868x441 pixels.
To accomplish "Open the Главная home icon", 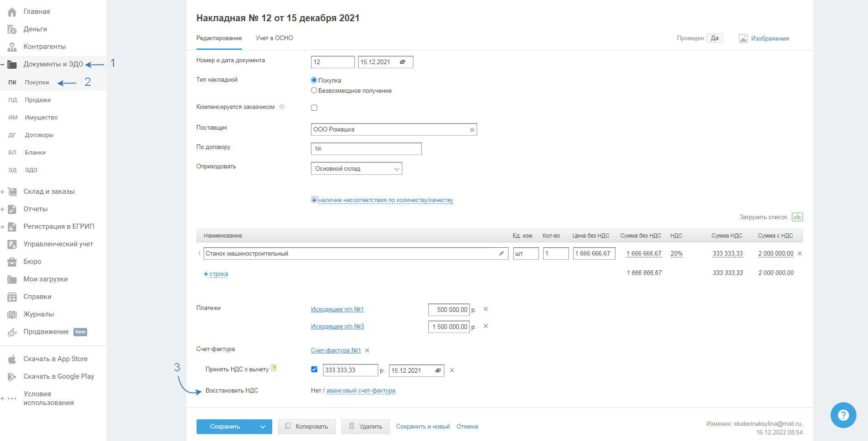I will point(12,12).
